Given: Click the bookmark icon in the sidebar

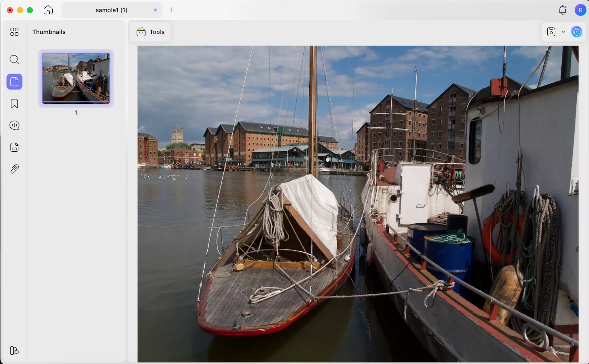Looking at the screenshot, I should (x=14, y=104).
